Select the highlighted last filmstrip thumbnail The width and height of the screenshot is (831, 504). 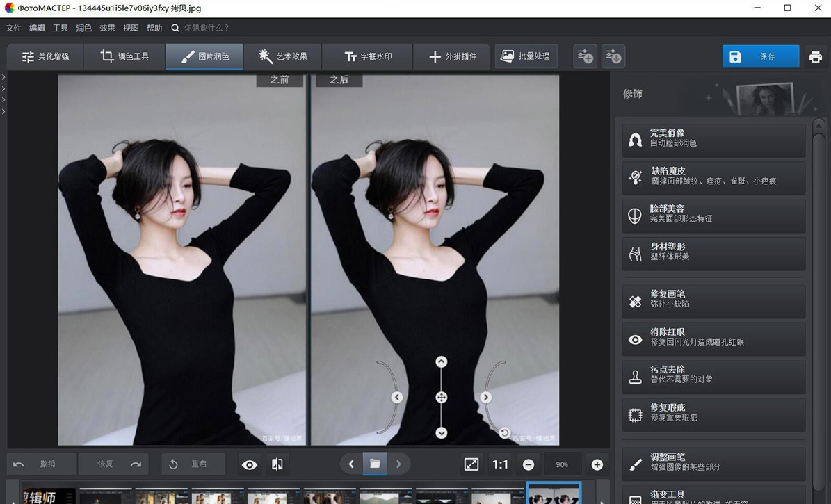tap(554, 494)
